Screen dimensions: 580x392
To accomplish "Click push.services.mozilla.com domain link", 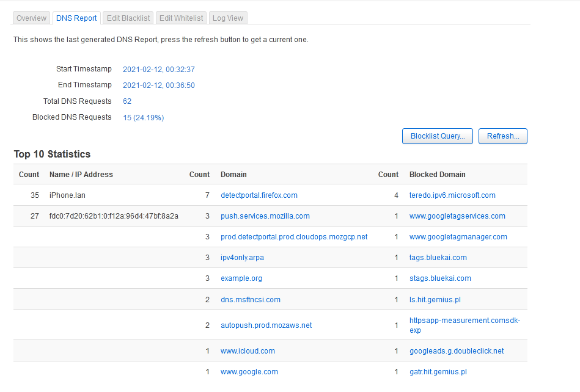I will [x=265, y=216].
